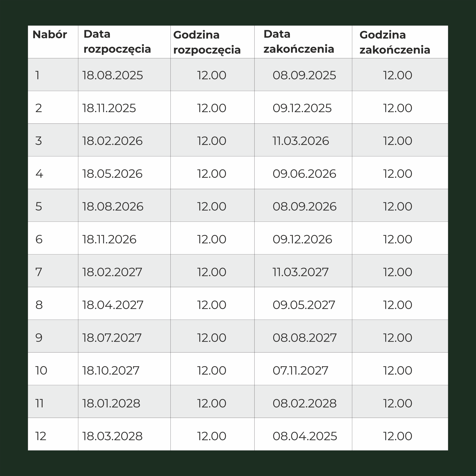This screenshot has height=476, width=476.
Task: Select the "Godzina zakończenia" header cell
Action: click(395, 42)
